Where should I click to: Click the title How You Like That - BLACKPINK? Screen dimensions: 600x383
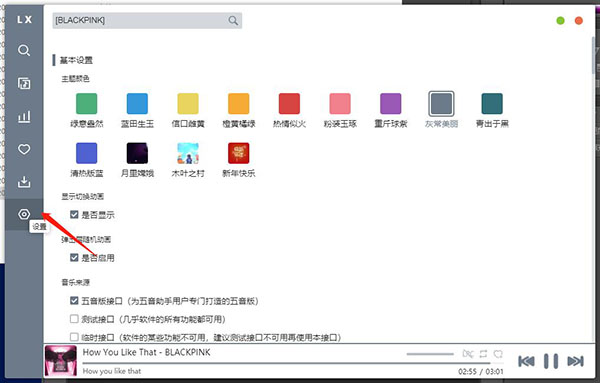pos(146,352)
